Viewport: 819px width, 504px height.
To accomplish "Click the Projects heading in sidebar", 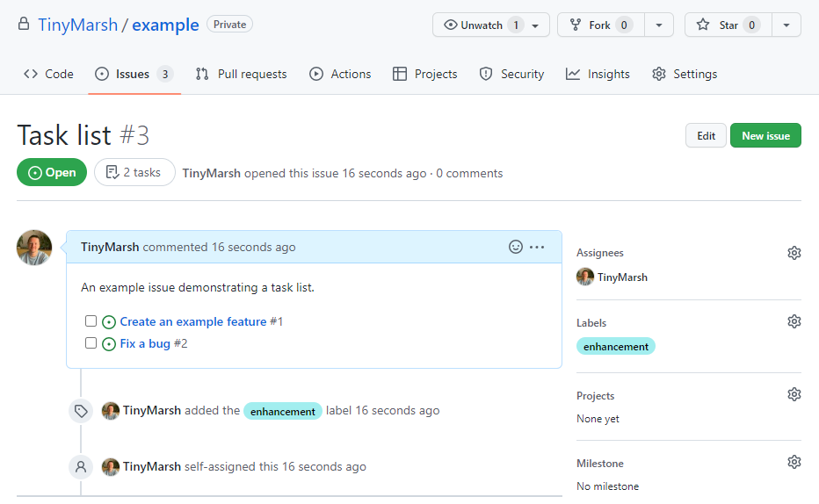I will pyautogui.click(x=596, y=396).
